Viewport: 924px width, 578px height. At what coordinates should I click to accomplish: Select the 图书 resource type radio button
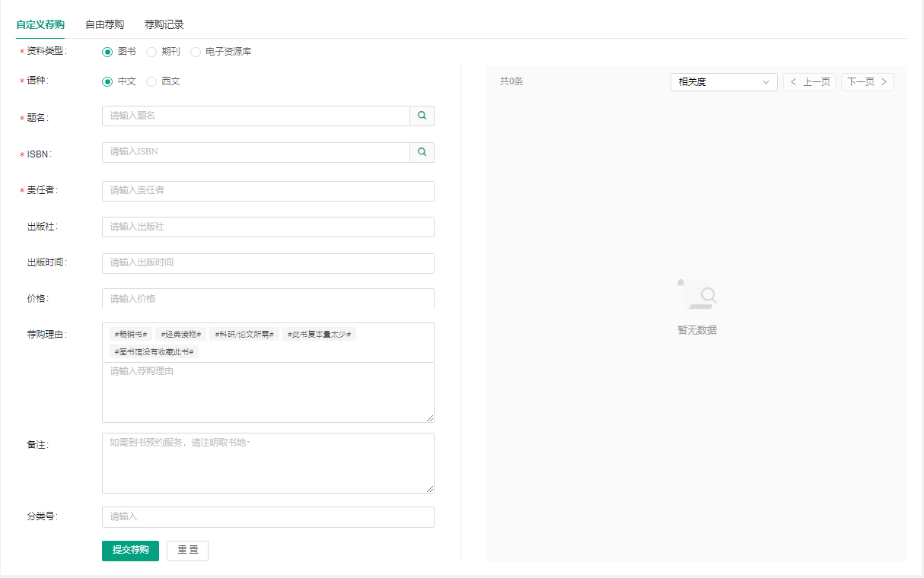[107, 52]
